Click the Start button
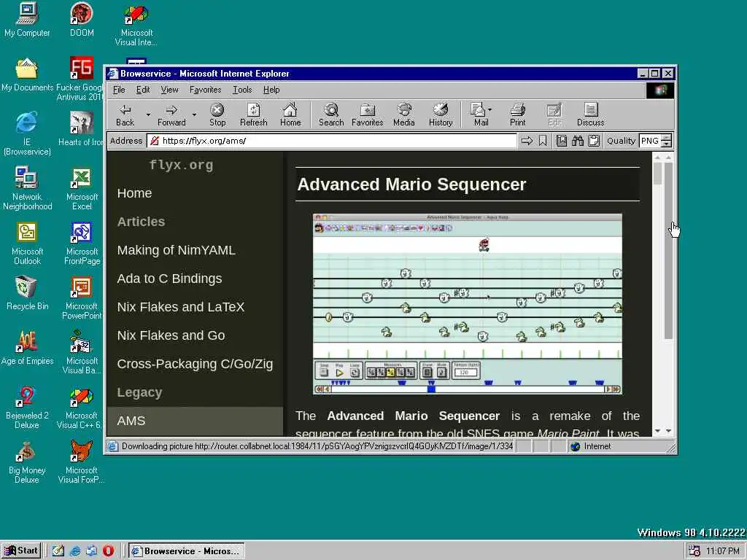This screenshot has height=560, width=747. [x=21, y=551]
